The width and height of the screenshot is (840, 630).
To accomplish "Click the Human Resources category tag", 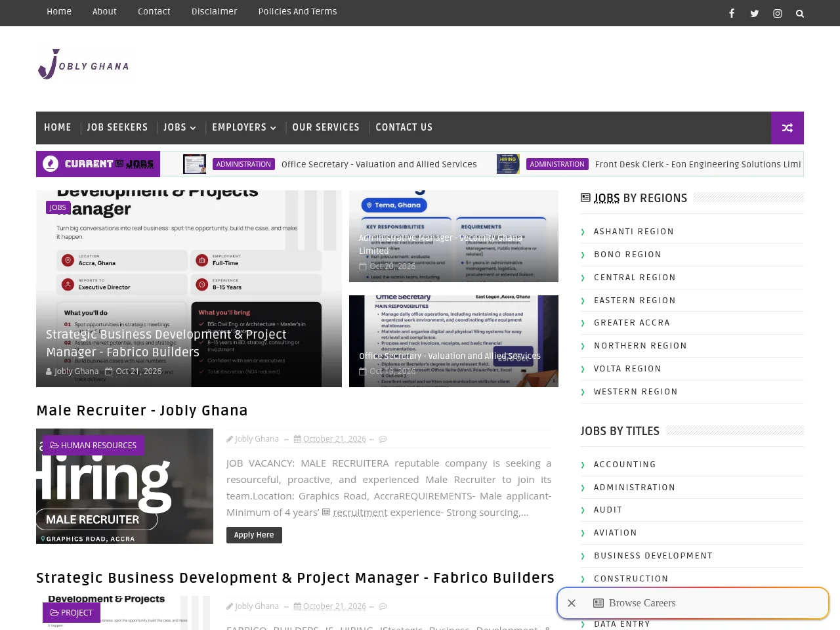I will click(x=93, y=445).
